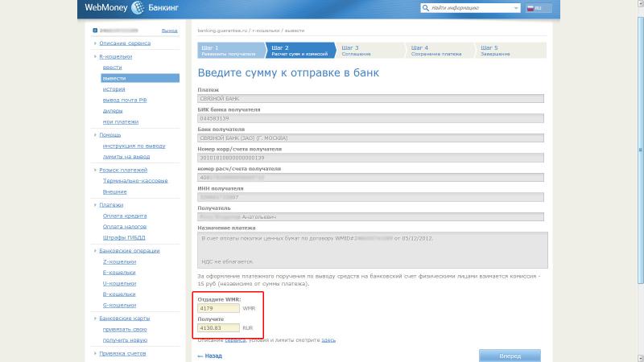
Task: Open Z-кошельки sidebar link
Action: [x=119, y=262]
